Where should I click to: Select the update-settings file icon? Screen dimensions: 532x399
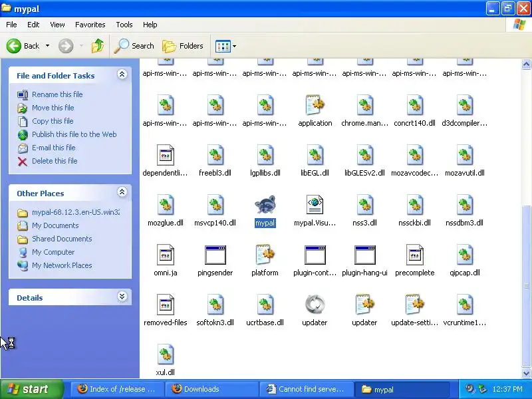(414, 305)
